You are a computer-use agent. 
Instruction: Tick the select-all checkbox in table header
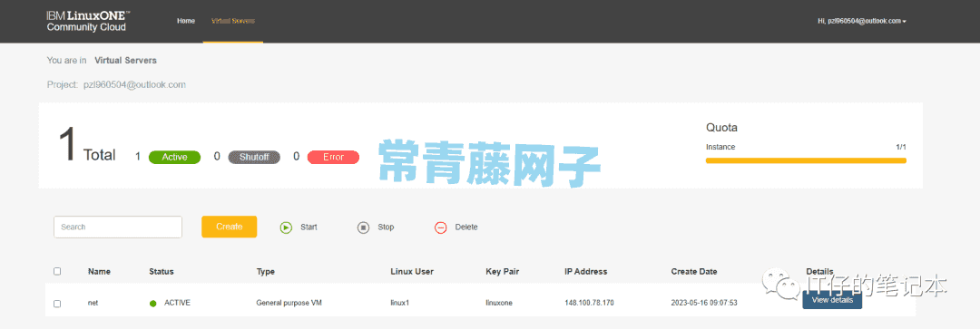(x=57, y=272)
